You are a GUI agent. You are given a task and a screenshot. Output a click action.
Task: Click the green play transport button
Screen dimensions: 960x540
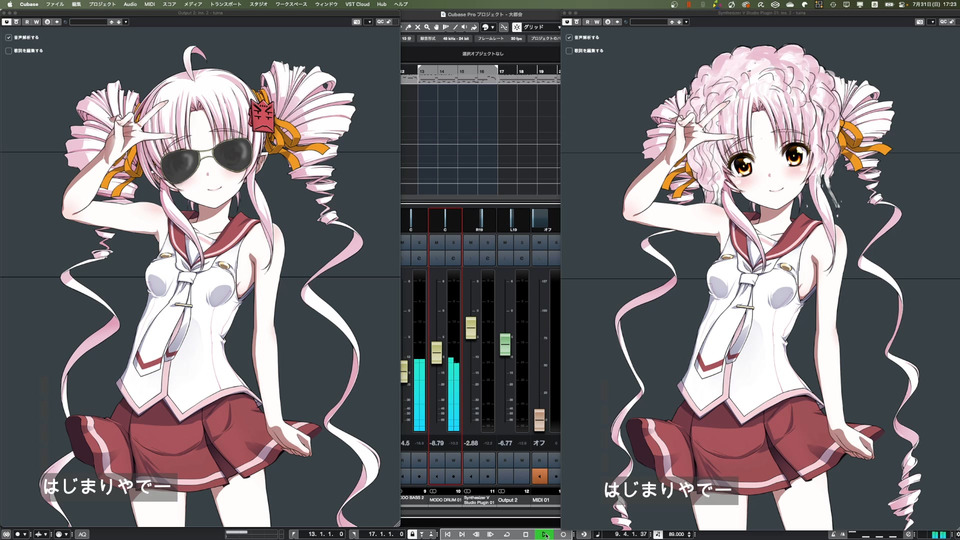(x=544, y=534)
